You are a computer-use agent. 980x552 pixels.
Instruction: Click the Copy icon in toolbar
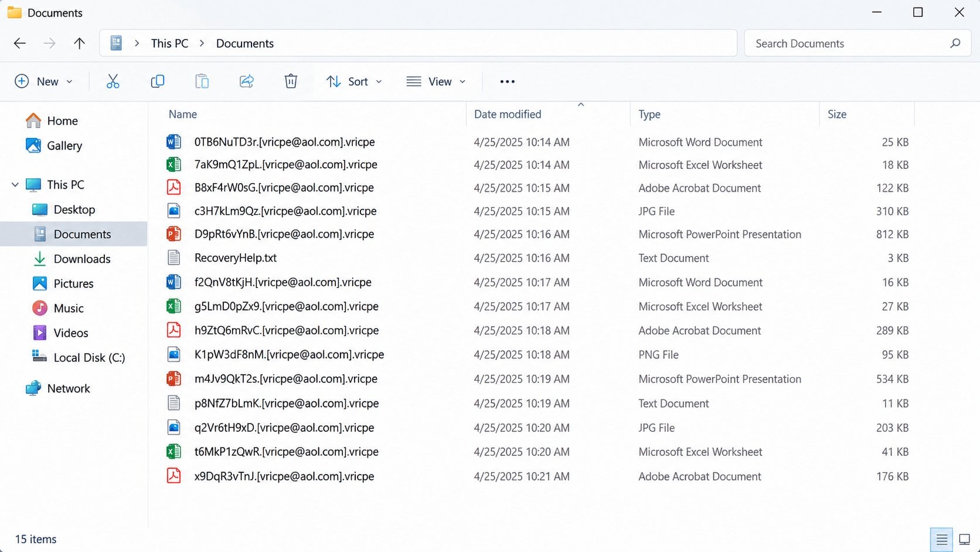[158, 82]
